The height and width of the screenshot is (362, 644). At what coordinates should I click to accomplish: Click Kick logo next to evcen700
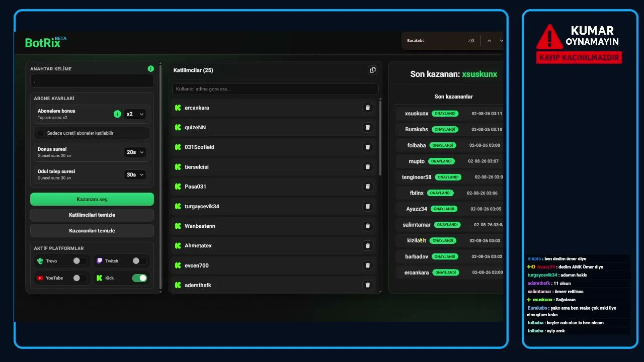coord(178,265)
